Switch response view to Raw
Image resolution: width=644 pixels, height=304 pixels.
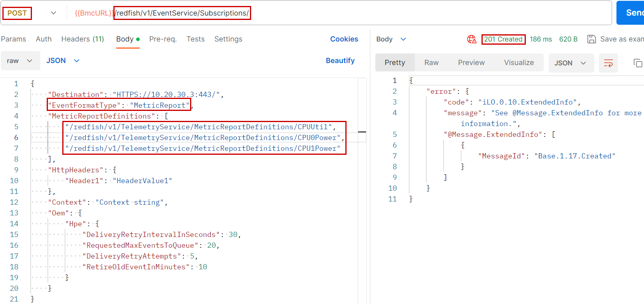pos(431,63)
